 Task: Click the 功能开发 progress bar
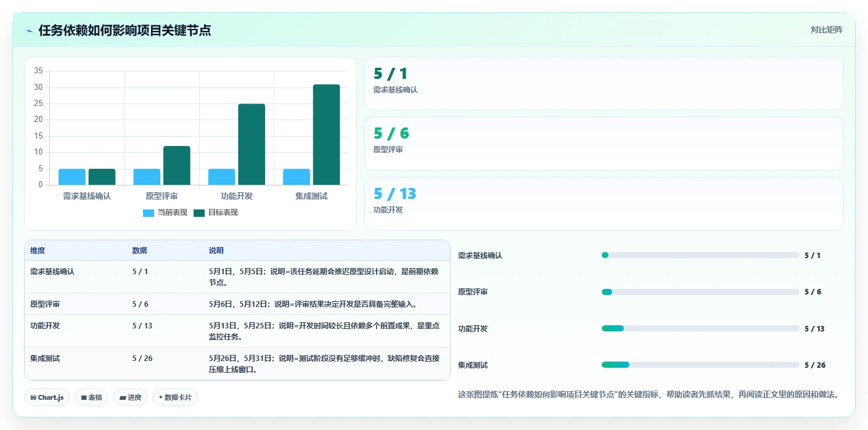pyautogui.click(x=700, y=328)
